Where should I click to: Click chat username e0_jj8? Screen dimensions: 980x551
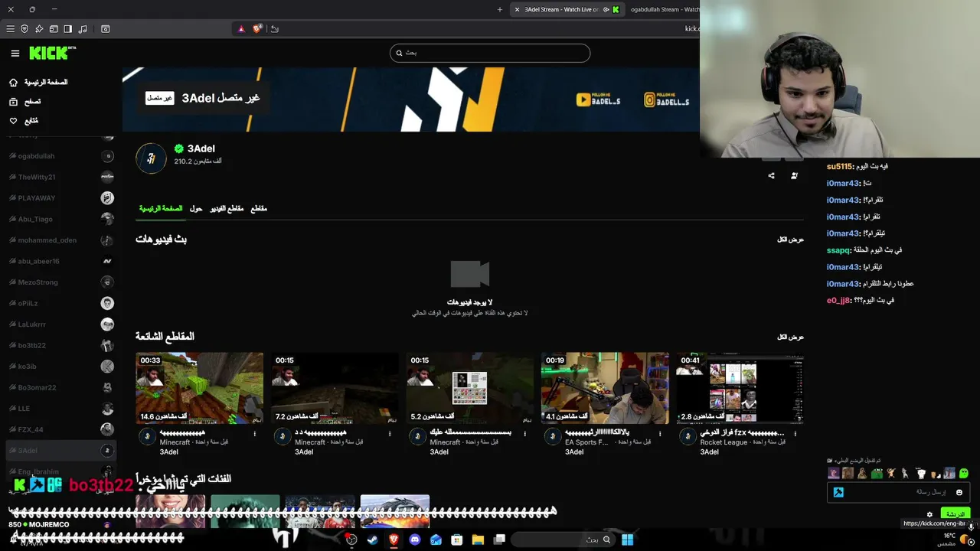coord(838,301)
